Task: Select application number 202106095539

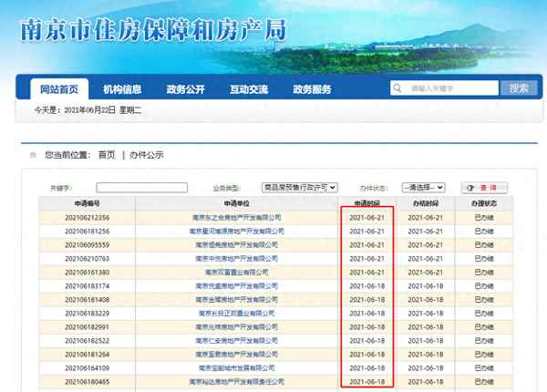Action: (x=88, y=245)
